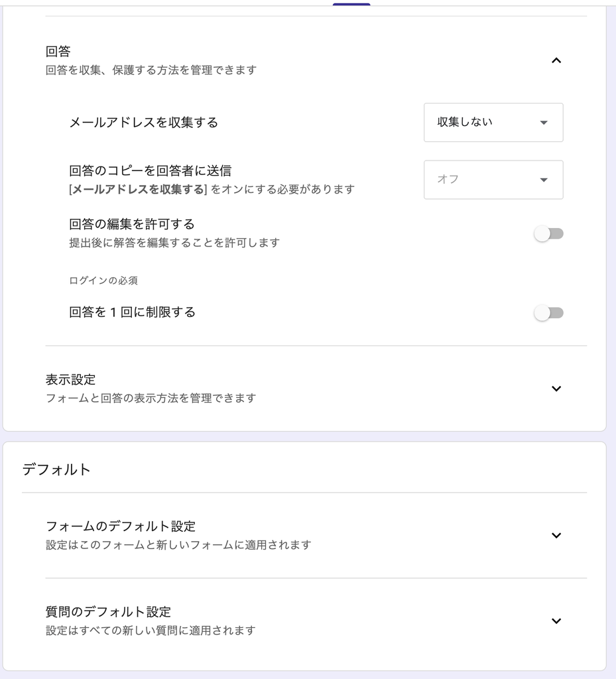Expand 質問のデフォルト設定 chevron
Screen dimensions: 616x679
click(x=556, y=621)
